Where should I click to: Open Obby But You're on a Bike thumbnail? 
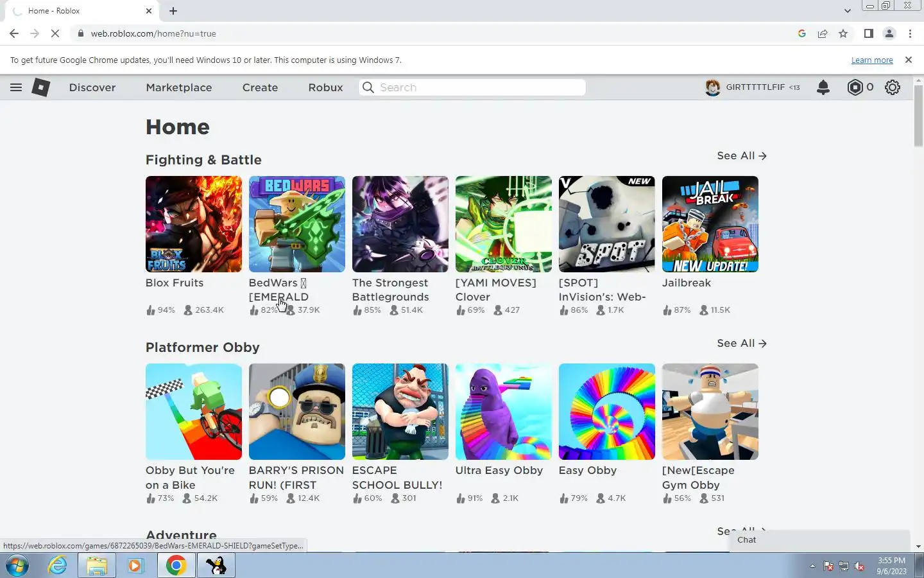(x=194, y=412)
